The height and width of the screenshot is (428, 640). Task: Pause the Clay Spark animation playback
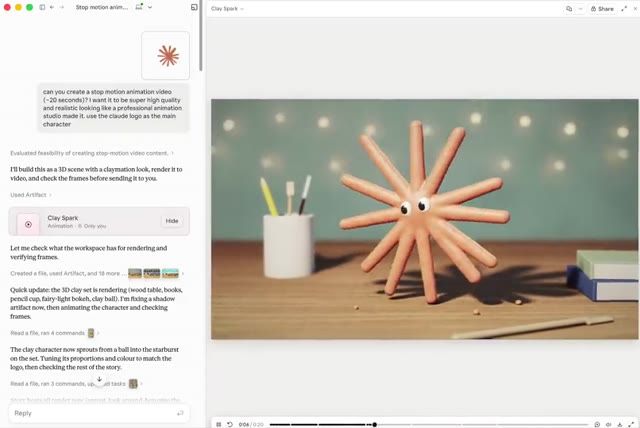218,424
